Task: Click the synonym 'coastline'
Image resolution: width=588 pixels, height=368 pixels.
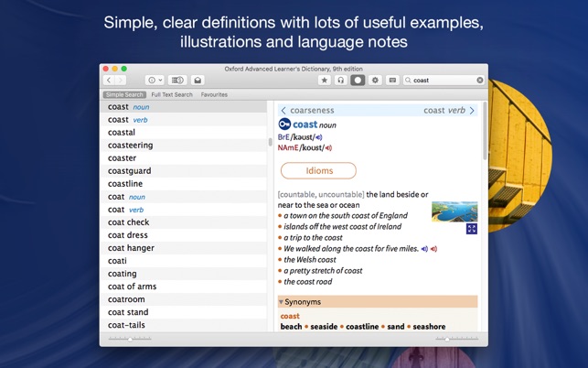Action: [x=362, y=327]
